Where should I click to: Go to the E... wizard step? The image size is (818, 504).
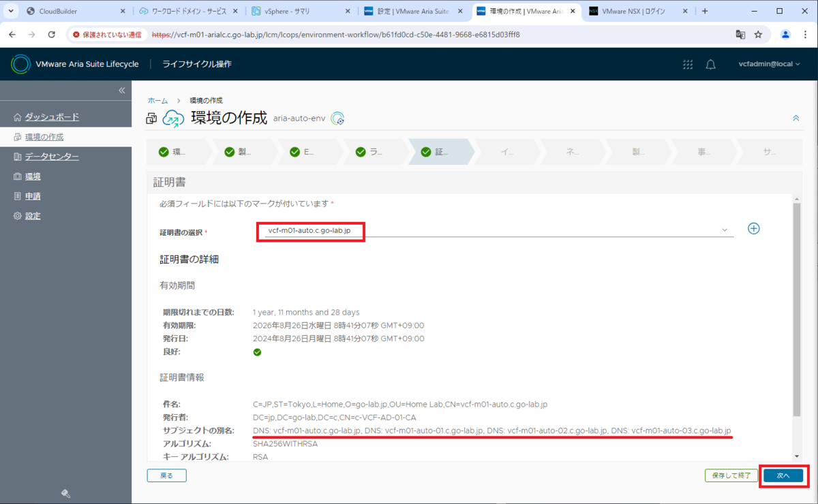pyautogui.click(x=309, y=152)
